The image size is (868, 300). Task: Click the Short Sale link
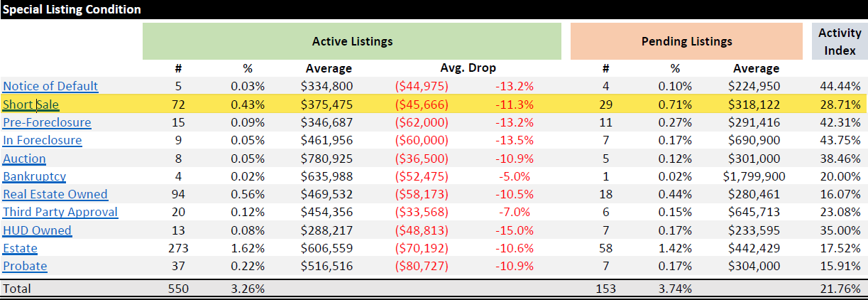click(x=31, y=105)
